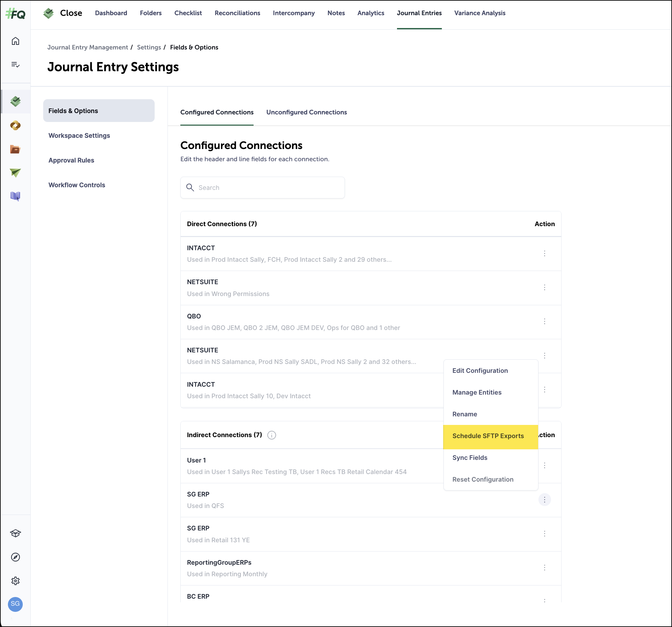Click the home icon in left sidebar

[15, 41]
